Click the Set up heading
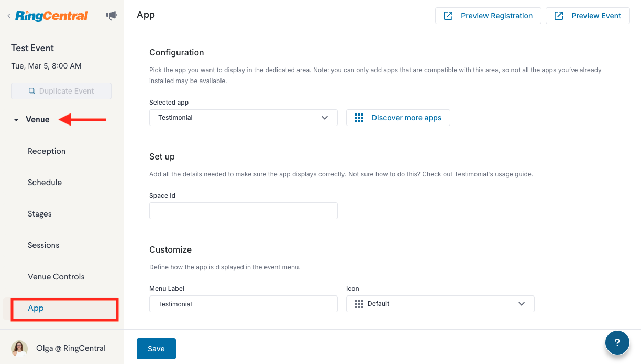 click(162, 156)
